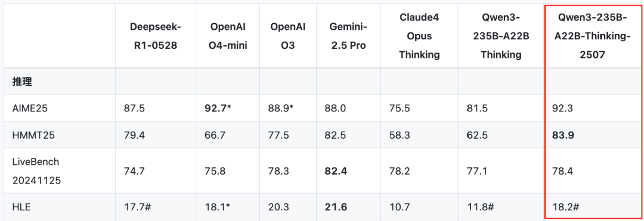The image size is (644, 221).
Task: Select the 推理 section row label
Action: point(23,82)
